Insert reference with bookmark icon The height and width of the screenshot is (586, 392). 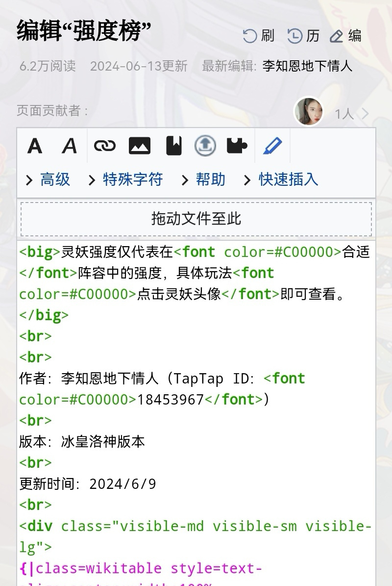[x=174, y=146]
